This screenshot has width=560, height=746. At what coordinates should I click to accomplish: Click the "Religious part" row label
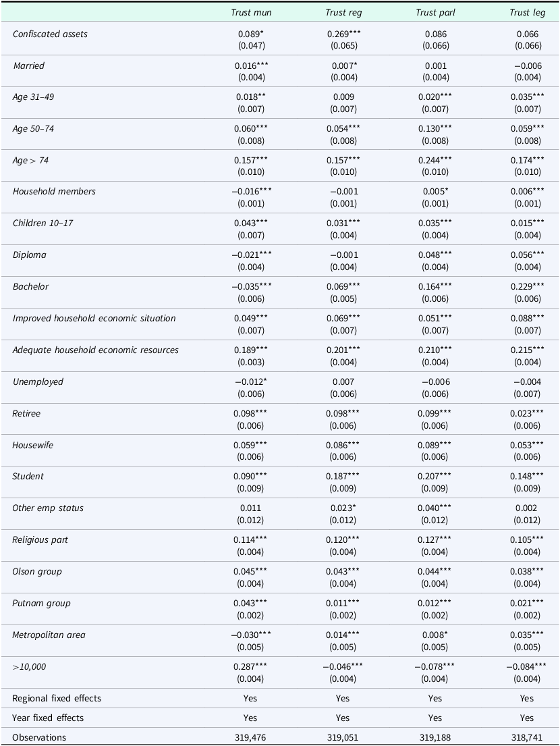[x=40, y=539]
